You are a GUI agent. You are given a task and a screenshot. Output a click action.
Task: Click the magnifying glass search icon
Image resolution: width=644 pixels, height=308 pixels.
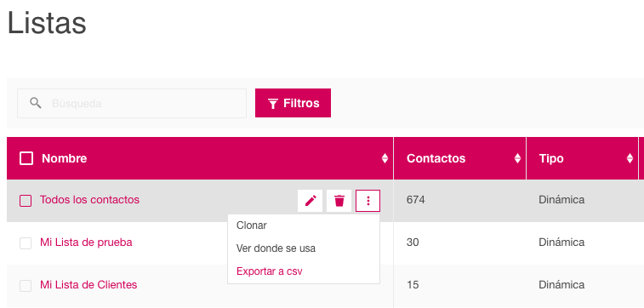coord(36,103)
